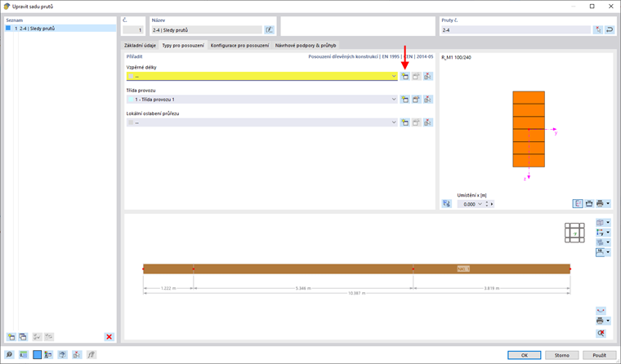Click the blue color swatch at bottom
The width and height of the screenshot is (621, 364).
[37, 354]
